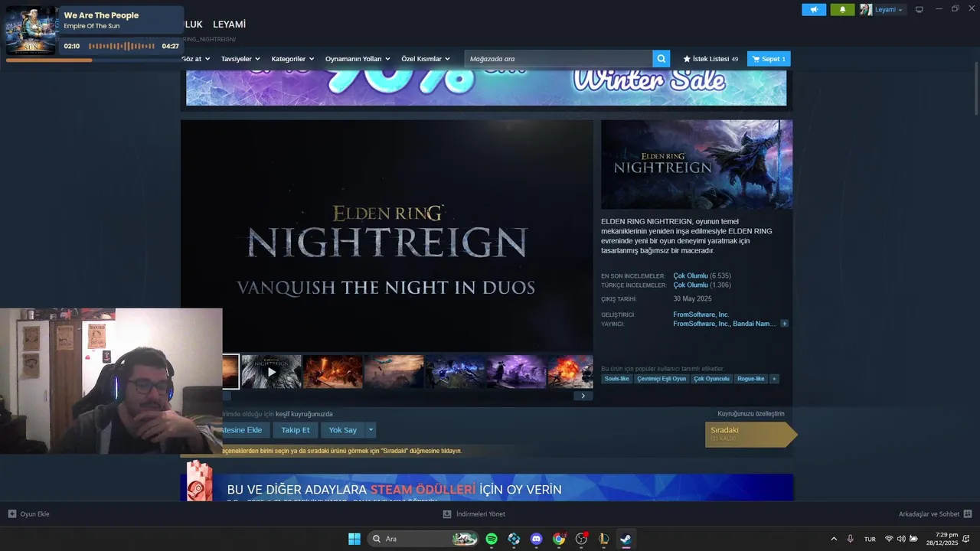Play the trailer thumbnail with the play icon
The image size is (980, 551).
(272, 372)
